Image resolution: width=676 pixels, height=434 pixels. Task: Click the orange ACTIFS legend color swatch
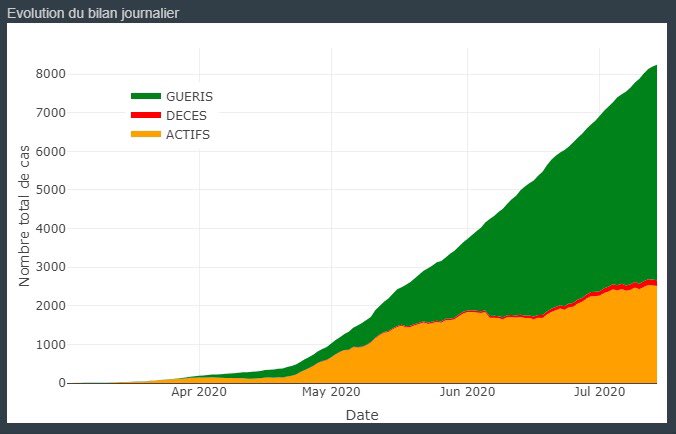tap(146, 134)
